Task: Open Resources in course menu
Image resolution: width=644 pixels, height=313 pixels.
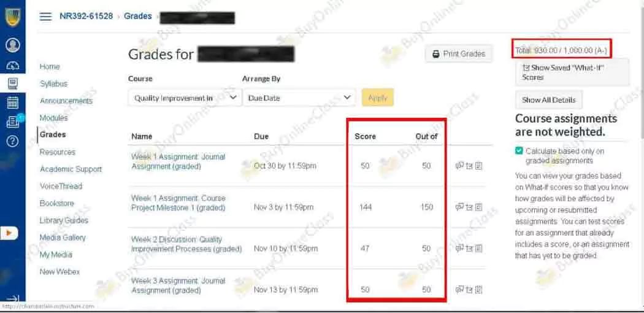Action: [x=58, y=152]
